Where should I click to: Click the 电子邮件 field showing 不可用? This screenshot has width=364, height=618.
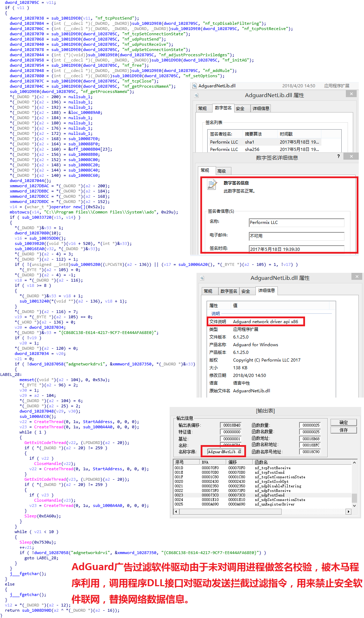tap(296, 236)
